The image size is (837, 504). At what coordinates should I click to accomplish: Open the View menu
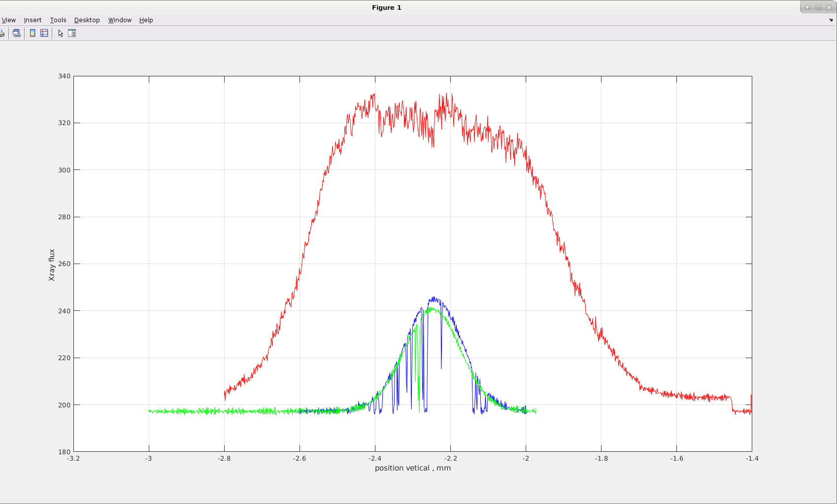coord(9,20)
